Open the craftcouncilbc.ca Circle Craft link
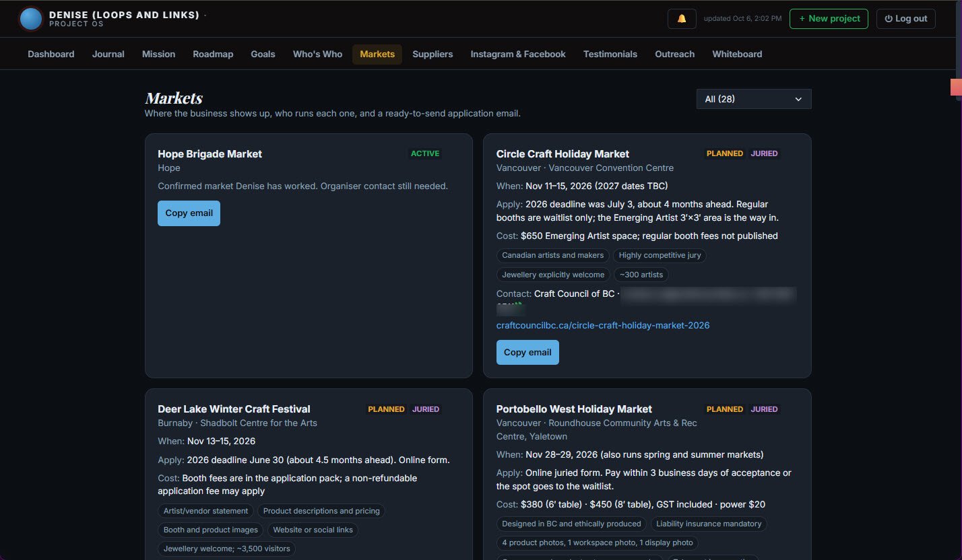The width and height of the screenshot is (962, 560). (x=603, y=326)
